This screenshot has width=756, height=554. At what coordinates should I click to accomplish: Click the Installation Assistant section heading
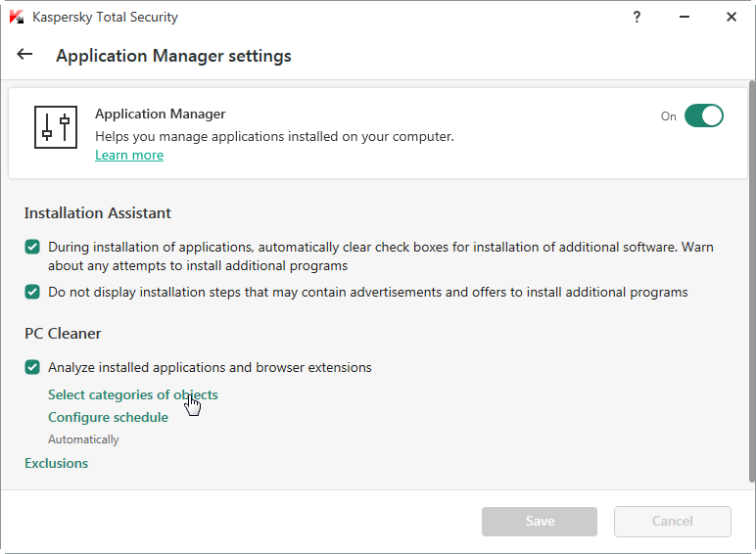(x=98, y=212)
